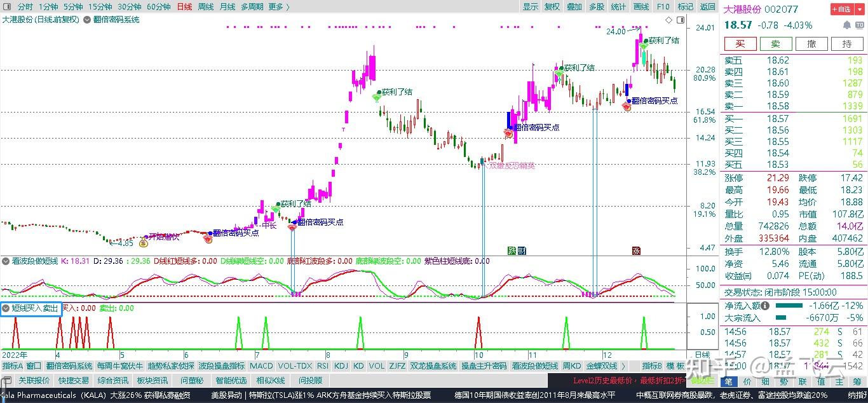Screen dimensions: 868x403
Task: Switch to the MACD indicator tab
Action: (261, 366)
